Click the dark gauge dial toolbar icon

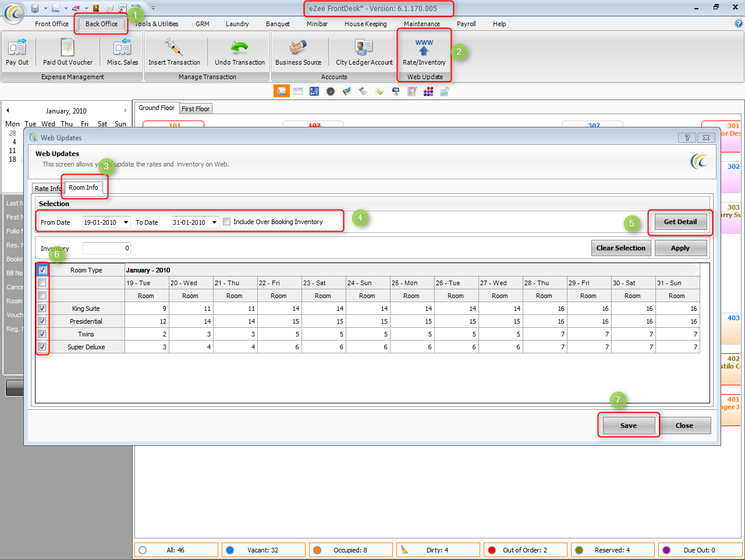point(331,91)
